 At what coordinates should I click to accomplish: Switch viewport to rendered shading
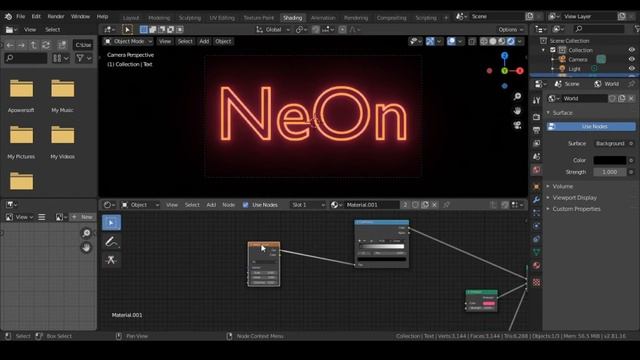[511, 41]
